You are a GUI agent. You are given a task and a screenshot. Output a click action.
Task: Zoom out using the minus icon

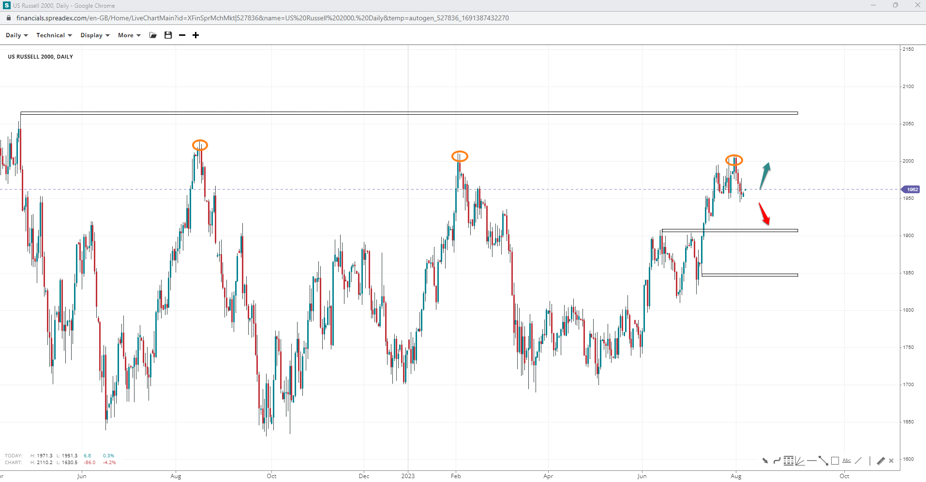182,35
